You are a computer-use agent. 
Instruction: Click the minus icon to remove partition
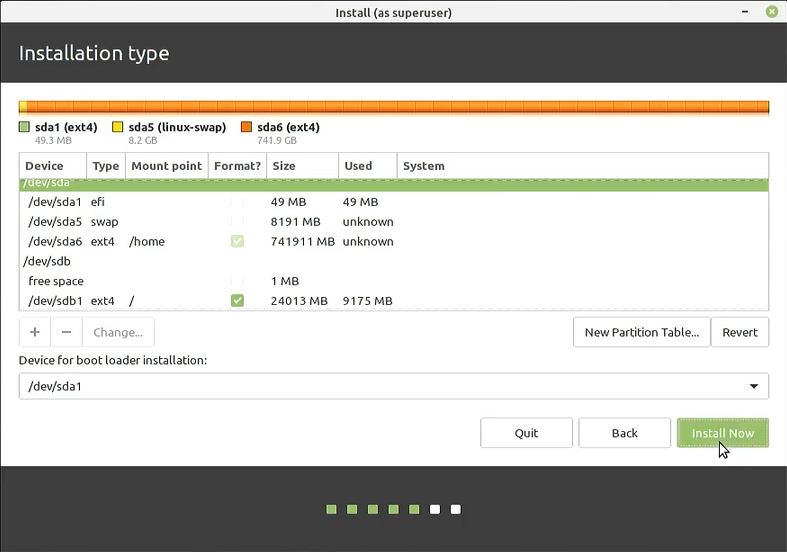click(66, 332)
